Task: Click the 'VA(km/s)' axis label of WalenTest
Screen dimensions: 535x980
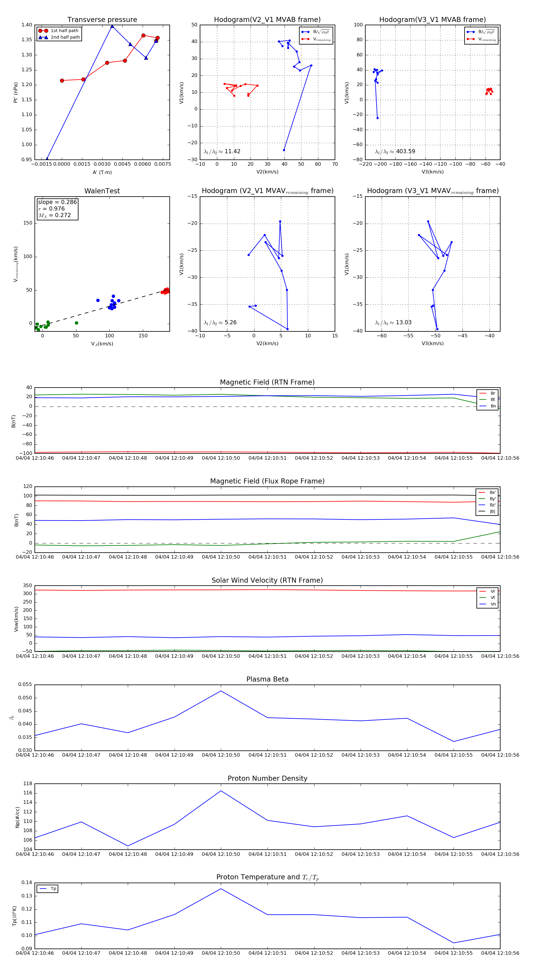Action: point(102,344)
